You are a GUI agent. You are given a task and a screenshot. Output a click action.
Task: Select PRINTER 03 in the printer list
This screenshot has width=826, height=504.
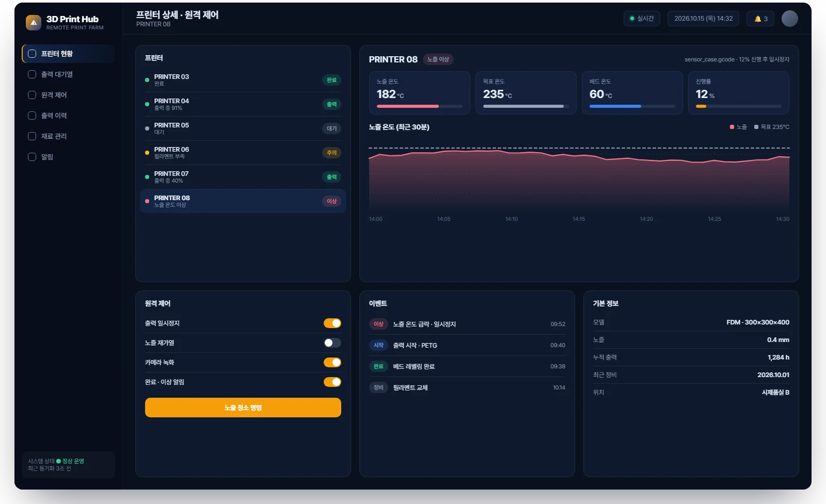coord(243,80)
